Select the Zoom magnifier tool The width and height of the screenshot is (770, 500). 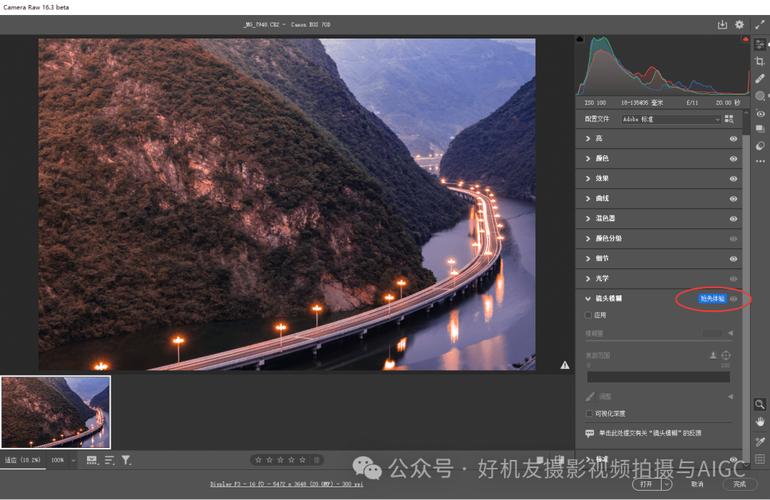[760, 404]
